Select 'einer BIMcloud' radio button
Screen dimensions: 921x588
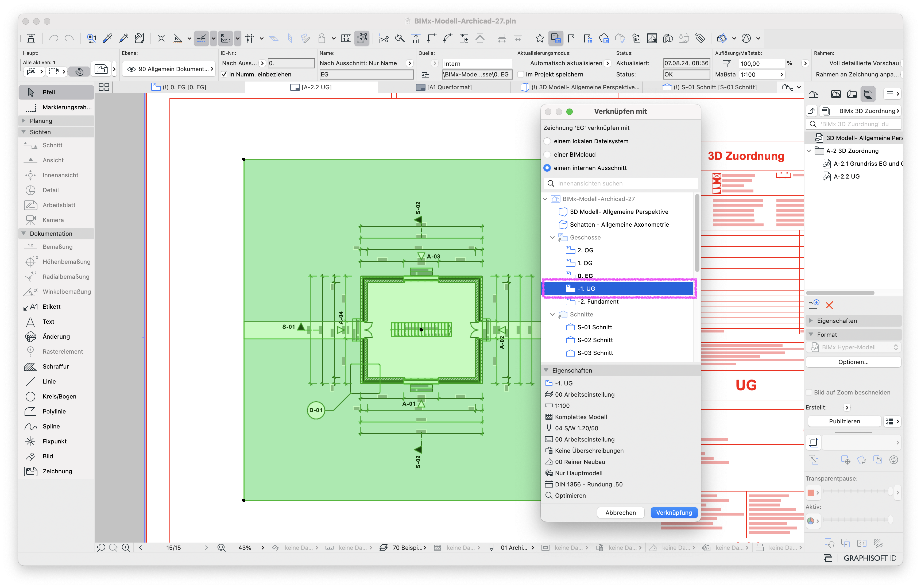point(547,154)
